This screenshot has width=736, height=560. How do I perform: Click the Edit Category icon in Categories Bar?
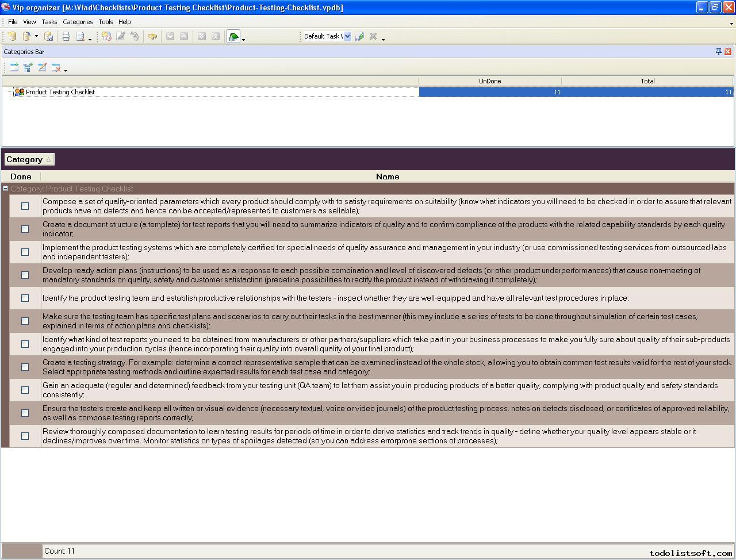(x=42, y=67)
